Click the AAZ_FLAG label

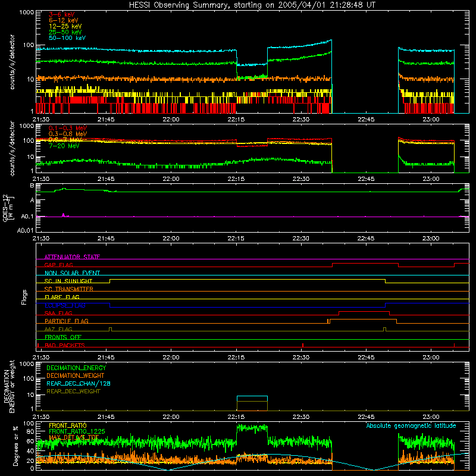coord(58,329)
